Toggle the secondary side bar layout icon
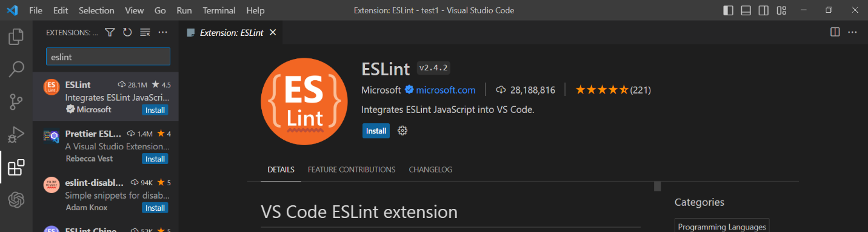Viewport: 868px width, 232px height. (764, 10)
